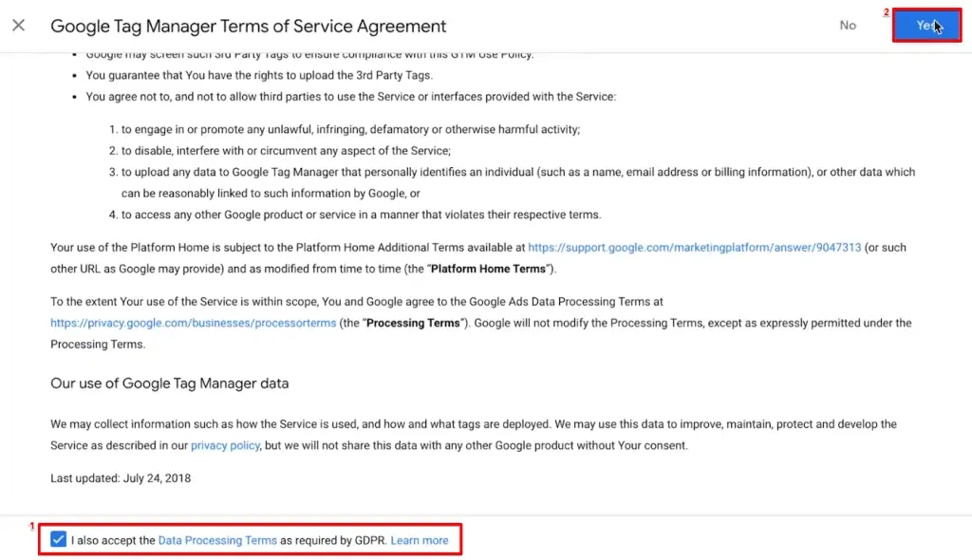
Task: Select the dialog title text
Action: click(x=248, y=26)
